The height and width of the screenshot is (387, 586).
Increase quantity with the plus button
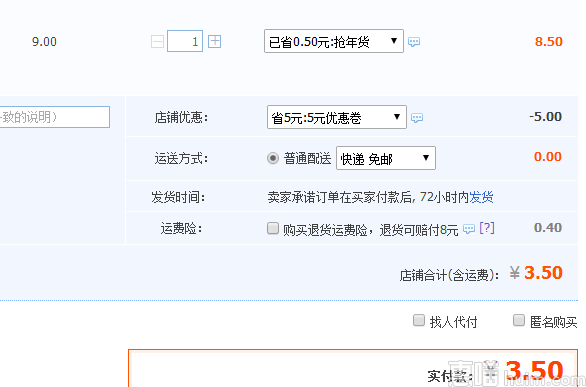coord(215,41)
